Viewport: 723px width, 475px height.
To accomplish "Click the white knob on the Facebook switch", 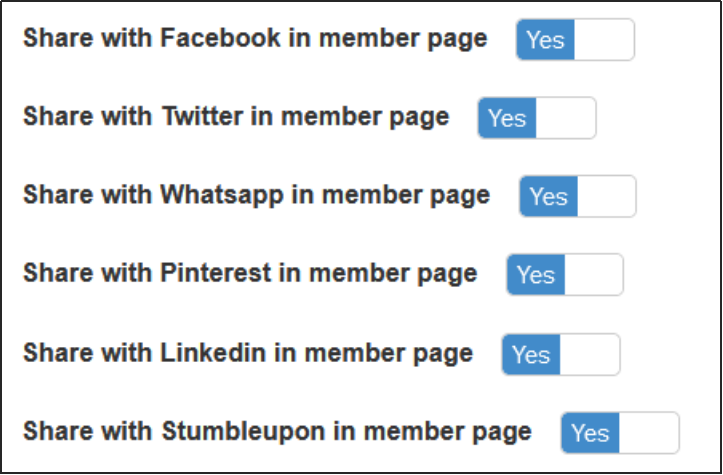I will [604, 40].
